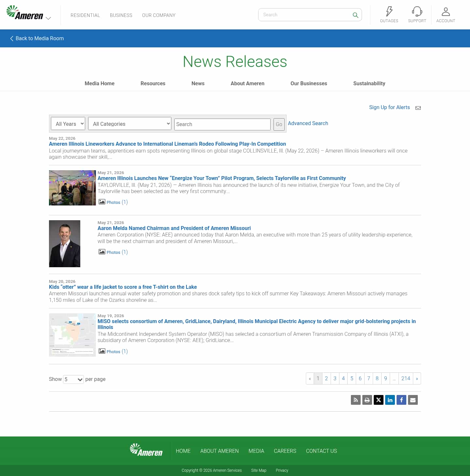Open the Residential menu
The width and height of the screenshot is (470, 476).
[x=85, y=15]
